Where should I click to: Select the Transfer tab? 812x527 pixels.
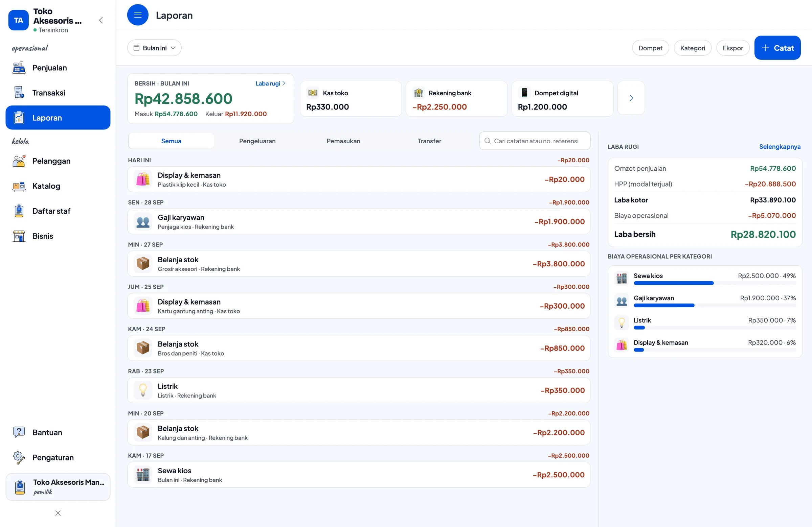[x=429, y=141]
